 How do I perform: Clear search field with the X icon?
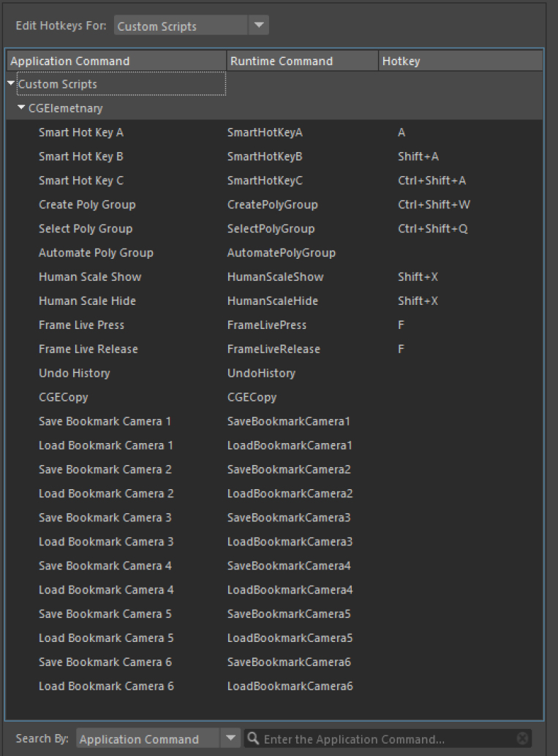point(521,738)
